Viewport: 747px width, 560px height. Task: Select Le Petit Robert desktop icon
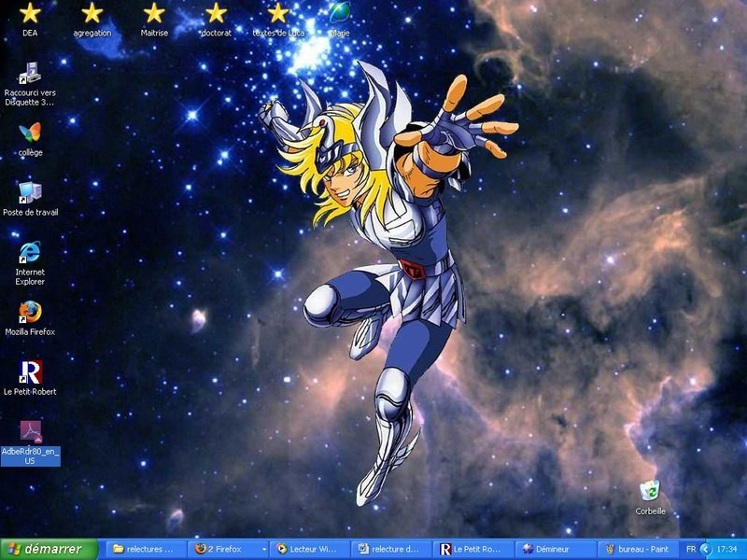30,372
